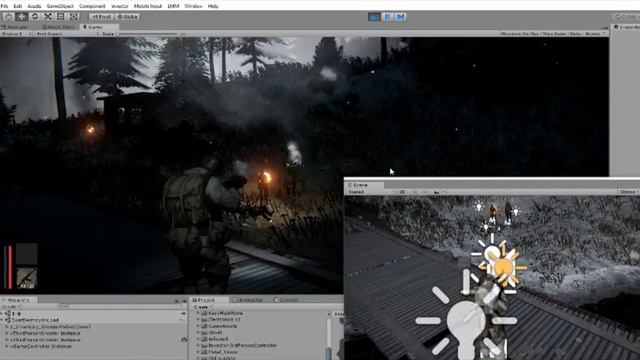Select the Scale tool in toolbar
Image resolution: width=640 pixels, height=360 pixels.
(x=48, y=16)
